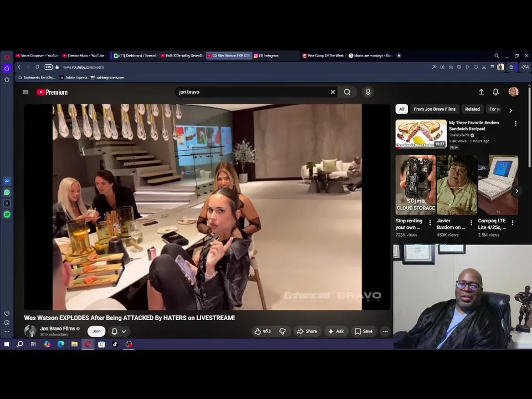
Task: Open the YouTube account avatar menu
Action: click(x=513, y=91)
